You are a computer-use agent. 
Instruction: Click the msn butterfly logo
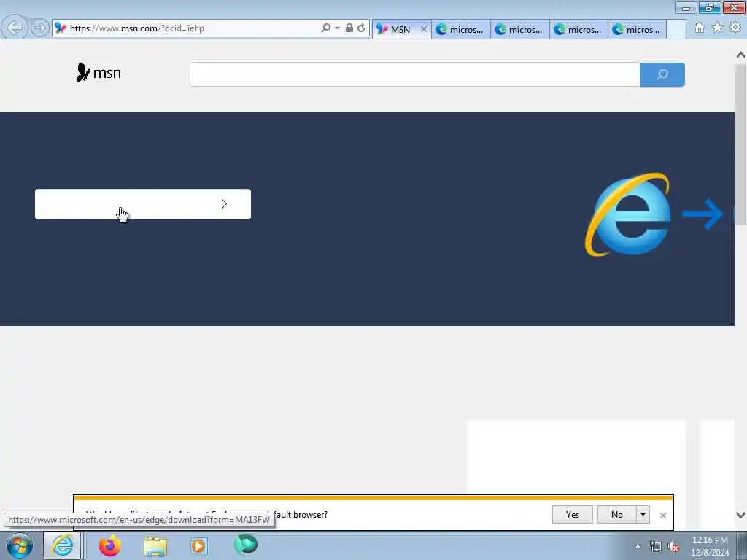coord(98,72)
